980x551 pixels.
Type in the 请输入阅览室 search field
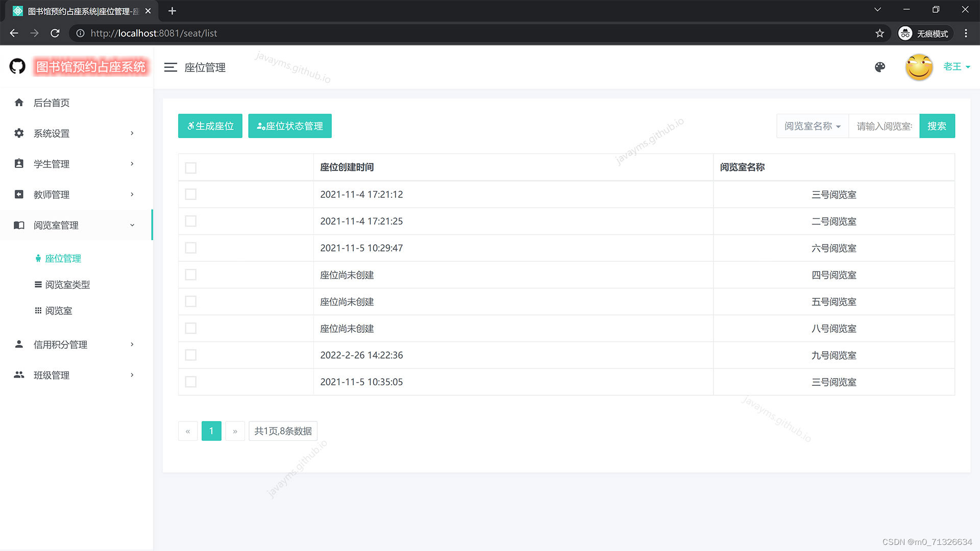tap(884, 126)
